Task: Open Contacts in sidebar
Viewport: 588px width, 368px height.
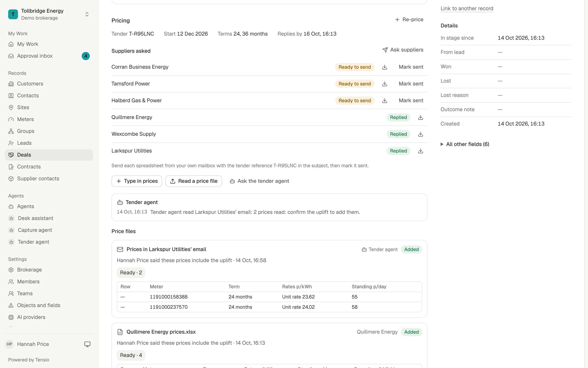Action: click(49, 96)
